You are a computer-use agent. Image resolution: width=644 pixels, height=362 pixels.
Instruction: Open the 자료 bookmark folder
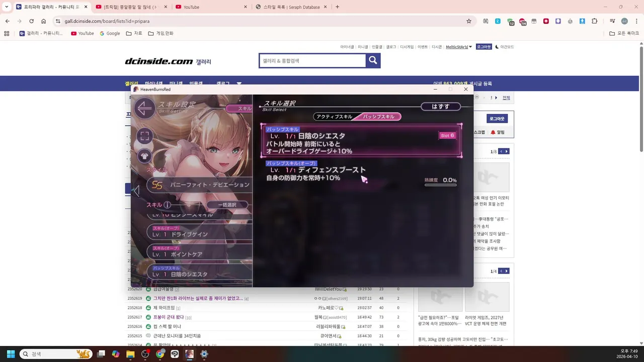pyautogui.click(x=134, y=33)
